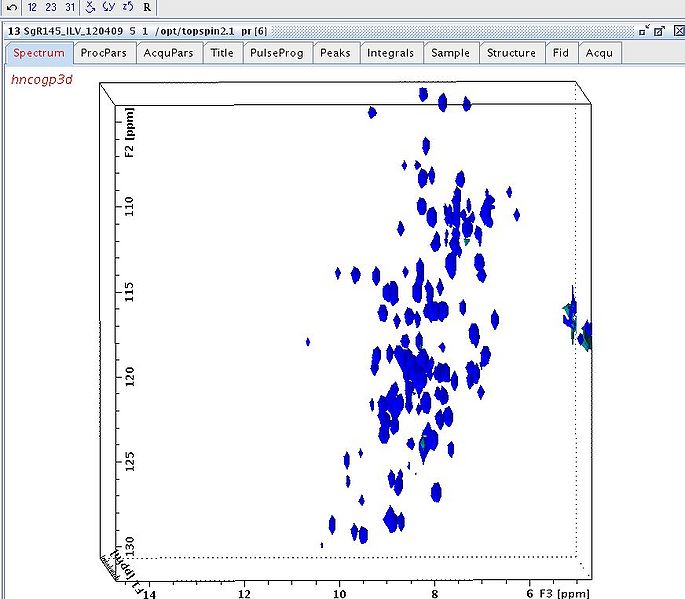Click the R reset orientation button
Viewport: 685px width, 599px height.
(x=147, y=7)
